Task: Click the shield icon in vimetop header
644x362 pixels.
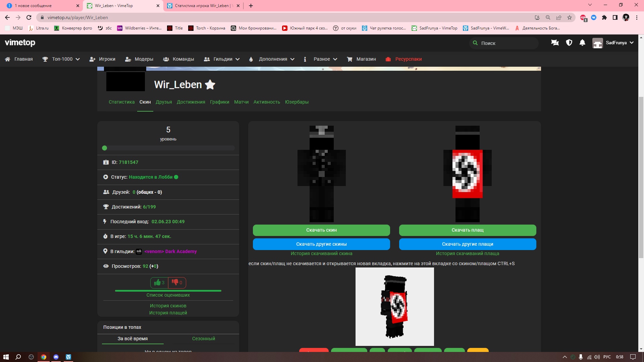Action: tap(569, 43)
